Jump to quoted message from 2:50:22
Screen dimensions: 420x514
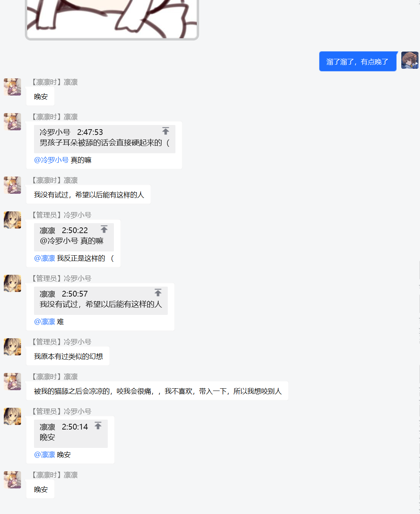pos(104,229)
